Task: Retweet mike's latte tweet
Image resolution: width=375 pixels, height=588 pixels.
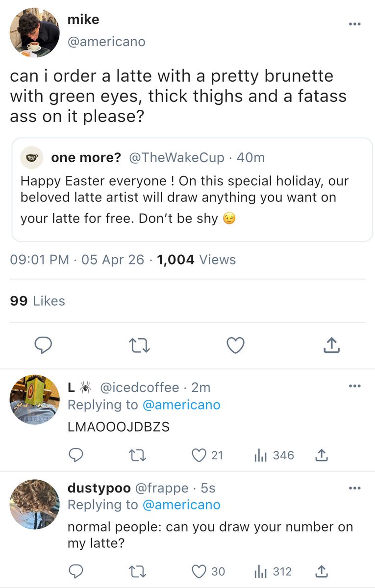Action: pos(139,346)
